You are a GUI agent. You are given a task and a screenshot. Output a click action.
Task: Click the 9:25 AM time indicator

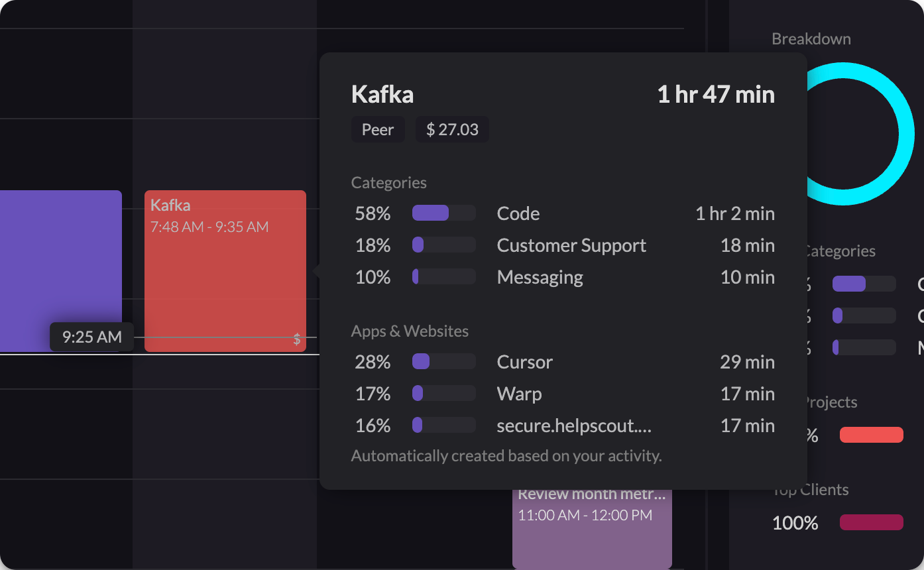(91, 337)
